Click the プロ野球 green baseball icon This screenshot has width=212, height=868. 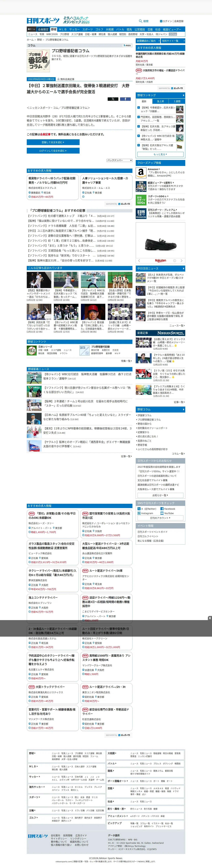(x=32, y=350)
